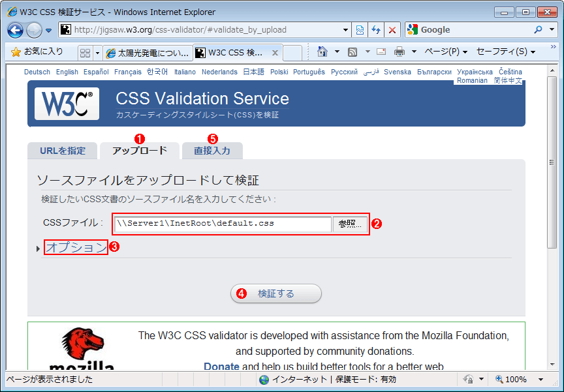This screenshot has height=392, width=564.
Task: Expand the オプション section
Action: click(76, 247)
